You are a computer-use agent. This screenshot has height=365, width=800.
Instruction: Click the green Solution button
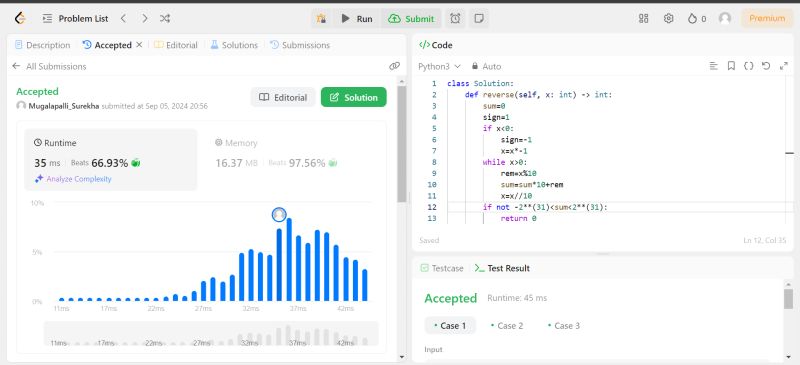coord(354,98)
